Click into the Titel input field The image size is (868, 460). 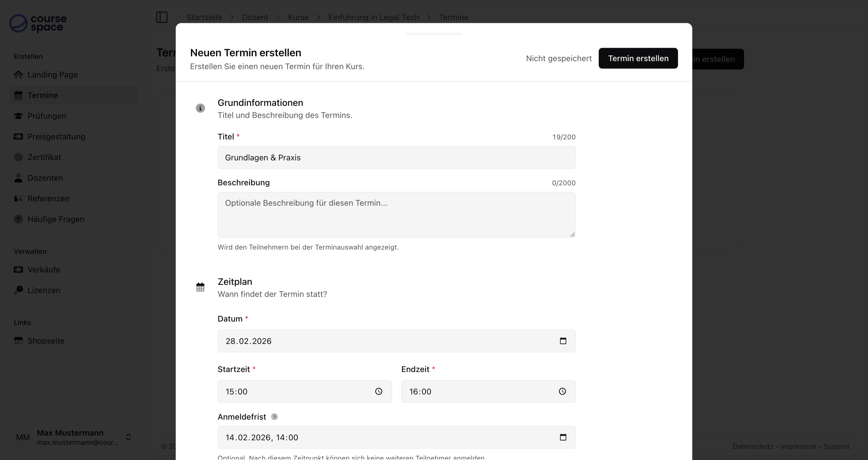[x=396, y=157]
